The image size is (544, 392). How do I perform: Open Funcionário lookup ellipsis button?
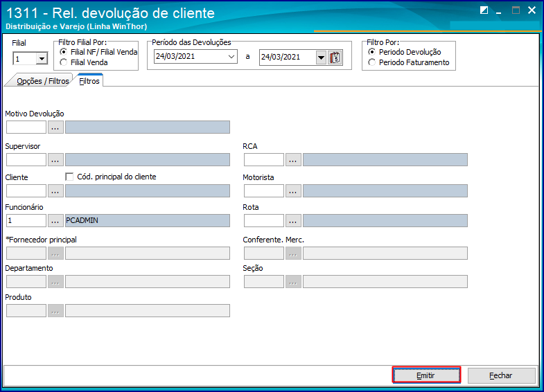click(x=55, y=221)
